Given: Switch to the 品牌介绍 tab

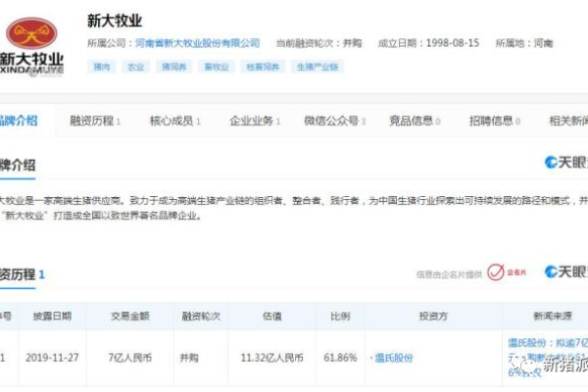Looking at the screenshot, I should pyautogui.click(x=19, y=121).
